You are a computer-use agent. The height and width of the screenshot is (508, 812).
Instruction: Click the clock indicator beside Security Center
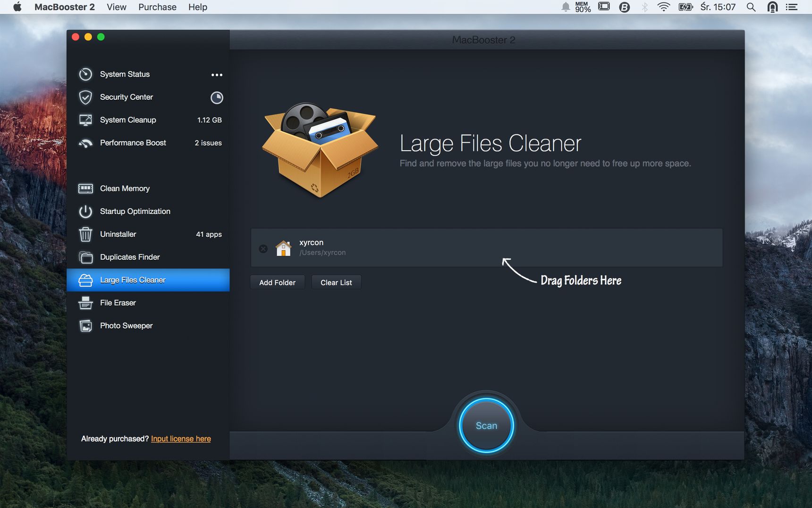tap(217, 98)
